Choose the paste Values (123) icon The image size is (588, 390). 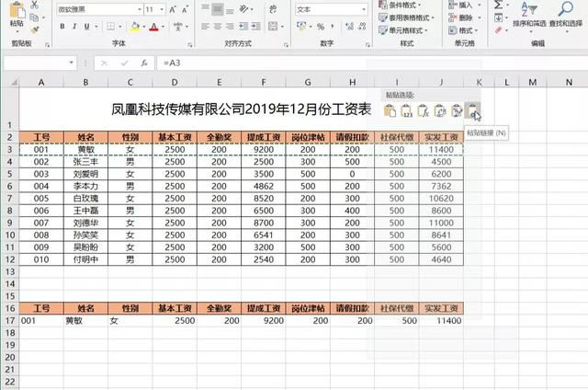click(x=405, y=111)
